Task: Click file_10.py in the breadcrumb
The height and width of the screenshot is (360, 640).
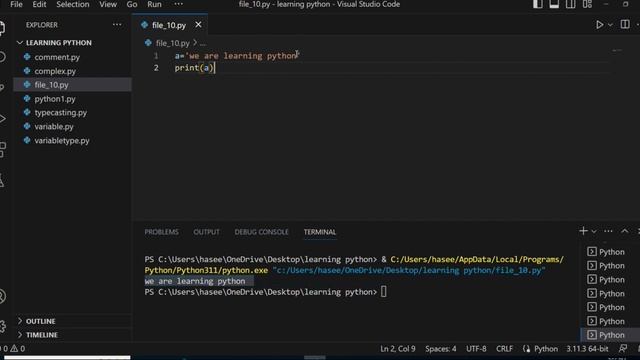Action: pyautogui.click(x=172, y=43)
